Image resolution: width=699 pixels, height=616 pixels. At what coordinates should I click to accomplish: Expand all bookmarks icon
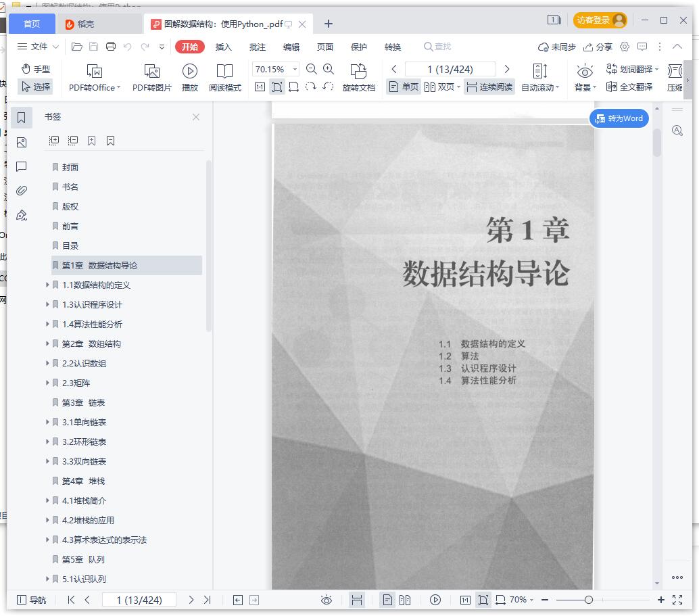[53, 141]
